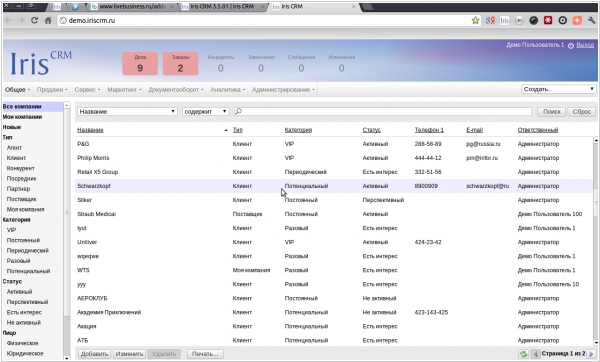
Task: Select the Retail X5 Group row
Action: pyautogui.click(x=333, y=172)
